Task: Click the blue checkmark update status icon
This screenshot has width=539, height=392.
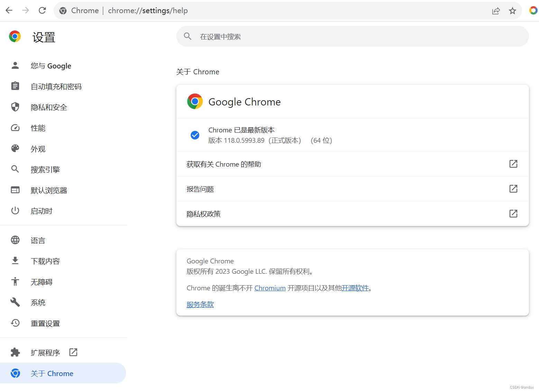Action: pyautogui.click(x=195, y=135)
